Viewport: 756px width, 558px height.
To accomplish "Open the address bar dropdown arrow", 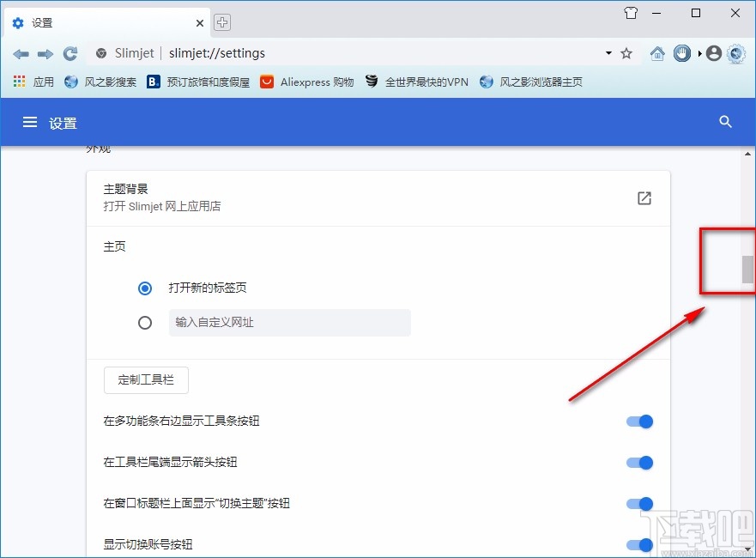I will point(608,53).
